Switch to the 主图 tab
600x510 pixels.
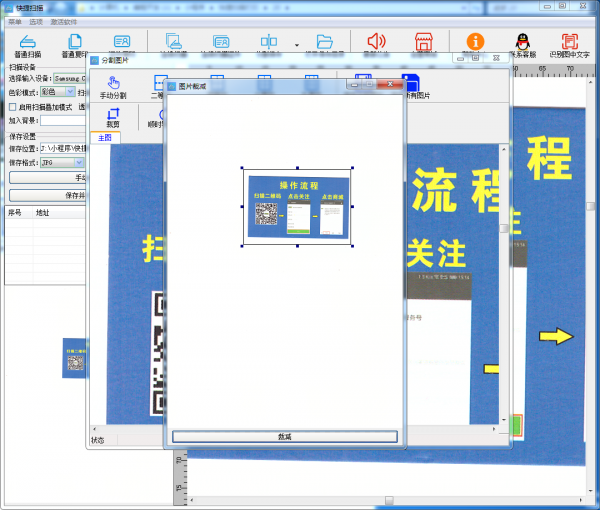104,138
